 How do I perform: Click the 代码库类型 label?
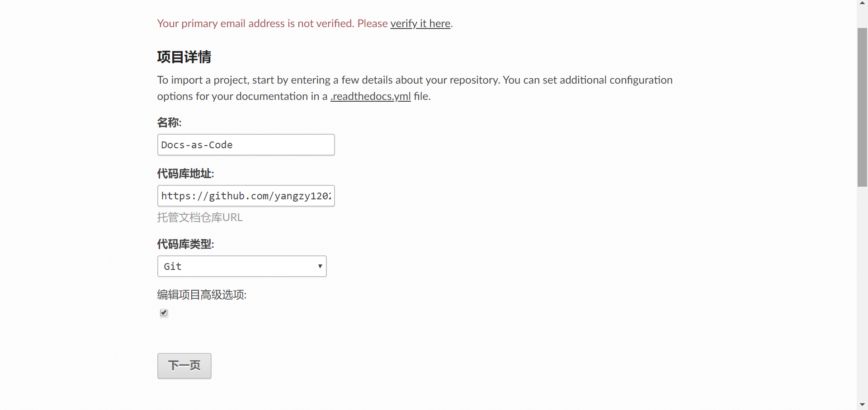pos(185,244)
